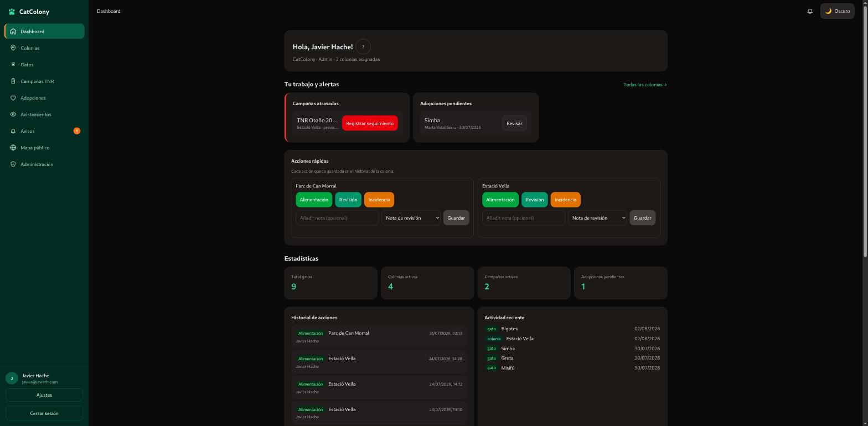Click Colonias activas stat value 4
Viewport: 868px width, 426px height.
[390, 287]
